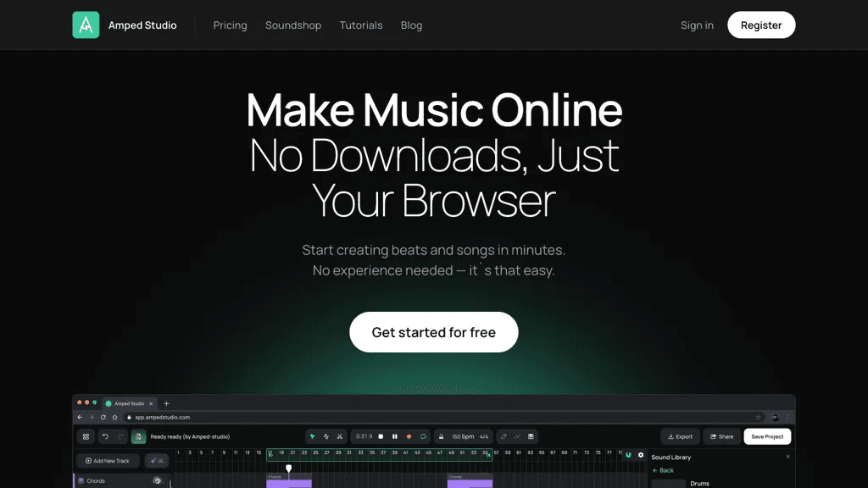Viewport: 868px width, 488px height.
Task: Select the waveform time-stretch tool
Action: (326, 436)
